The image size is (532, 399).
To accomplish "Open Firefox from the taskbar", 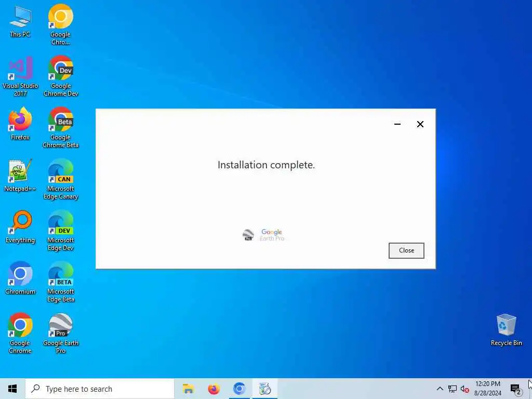I will pyautogui.click(x=214, y=389).
